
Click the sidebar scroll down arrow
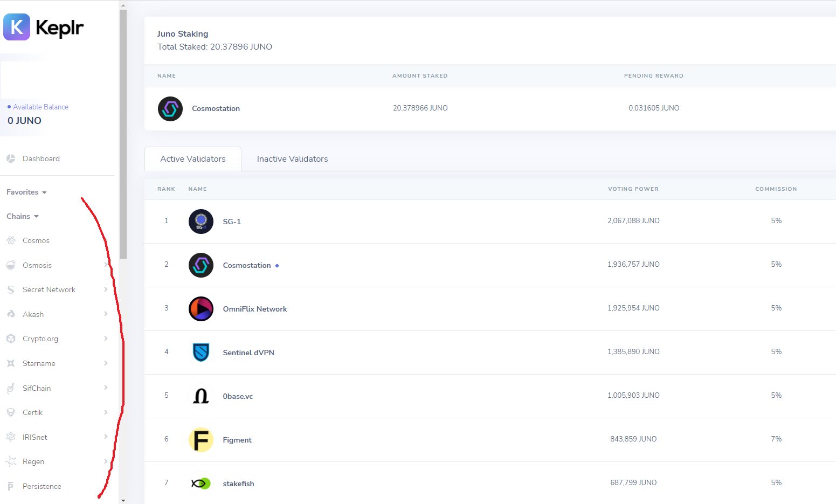coord(123,500)
